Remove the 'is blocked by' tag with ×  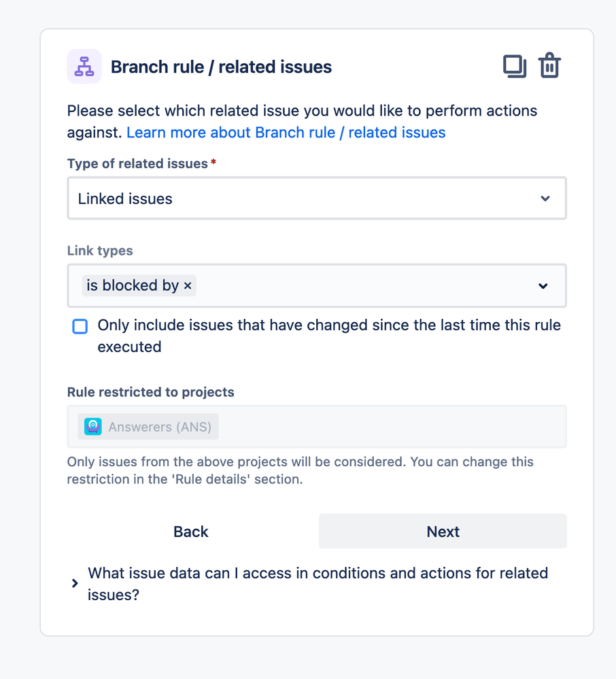(x=188, y=286)
